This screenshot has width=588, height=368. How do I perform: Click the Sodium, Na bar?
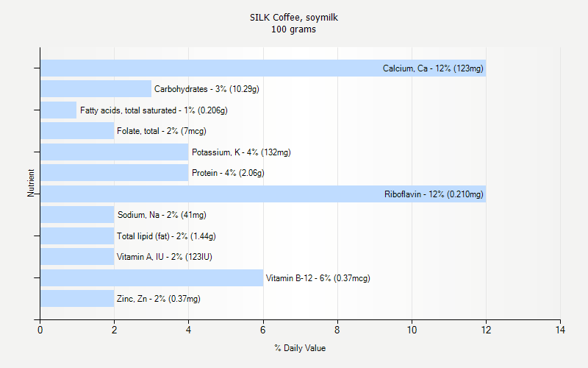coord(77,215)
